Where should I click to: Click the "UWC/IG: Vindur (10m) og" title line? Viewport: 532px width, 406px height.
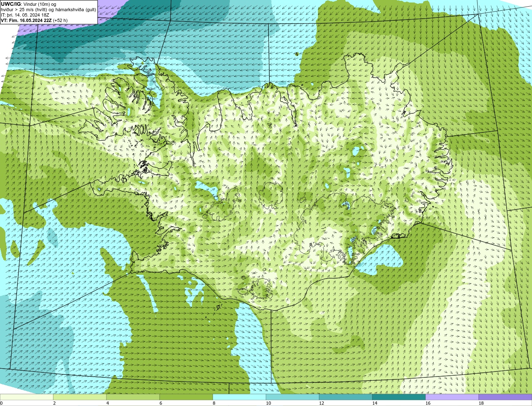(28, 4)
